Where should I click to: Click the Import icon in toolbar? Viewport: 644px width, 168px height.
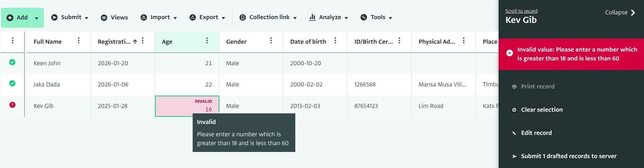click(144, 17)
